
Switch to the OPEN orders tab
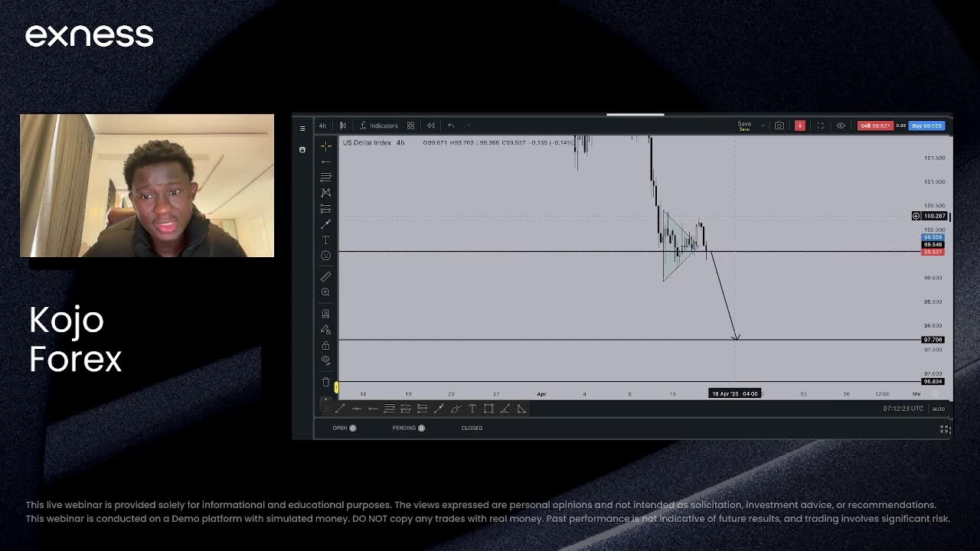pos(344,428)
